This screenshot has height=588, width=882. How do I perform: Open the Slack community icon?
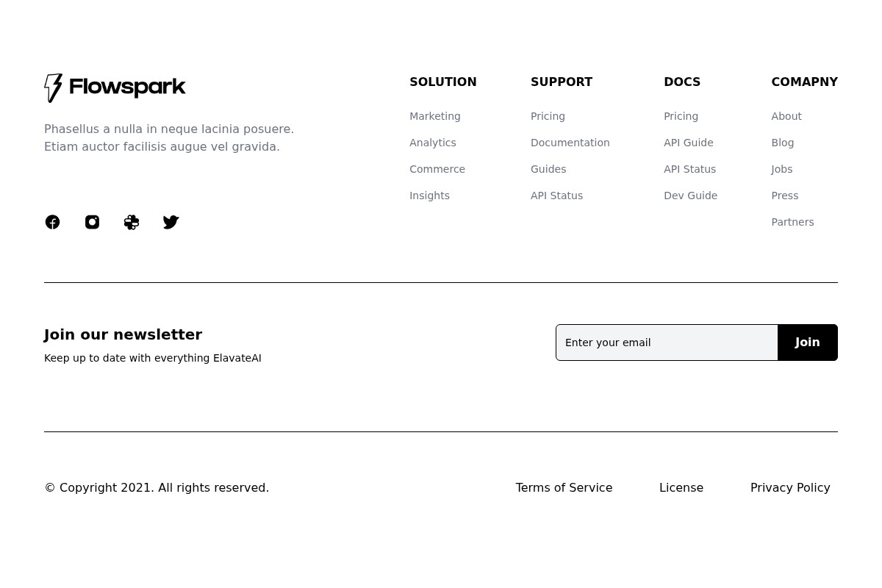click(x=131, y=221)
